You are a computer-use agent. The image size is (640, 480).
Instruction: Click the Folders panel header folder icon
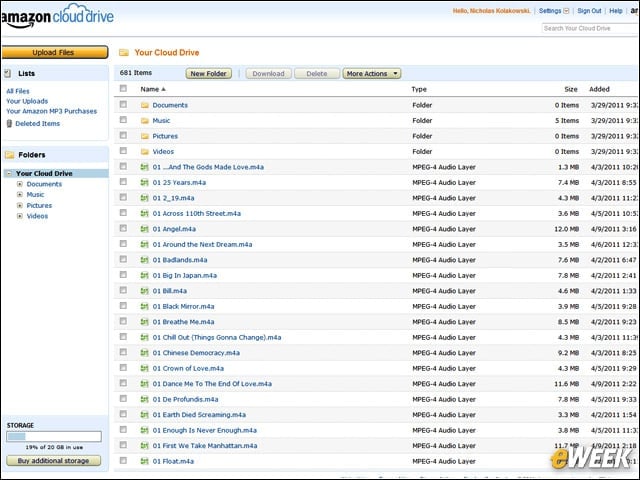coord(10,155)
